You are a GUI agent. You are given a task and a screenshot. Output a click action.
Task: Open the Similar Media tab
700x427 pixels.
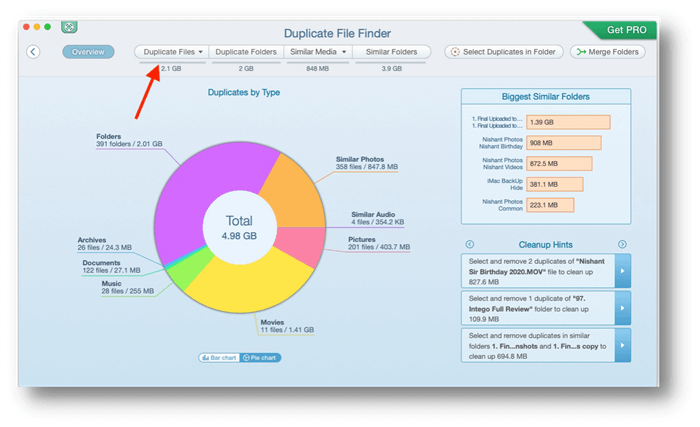pos(318,52)
